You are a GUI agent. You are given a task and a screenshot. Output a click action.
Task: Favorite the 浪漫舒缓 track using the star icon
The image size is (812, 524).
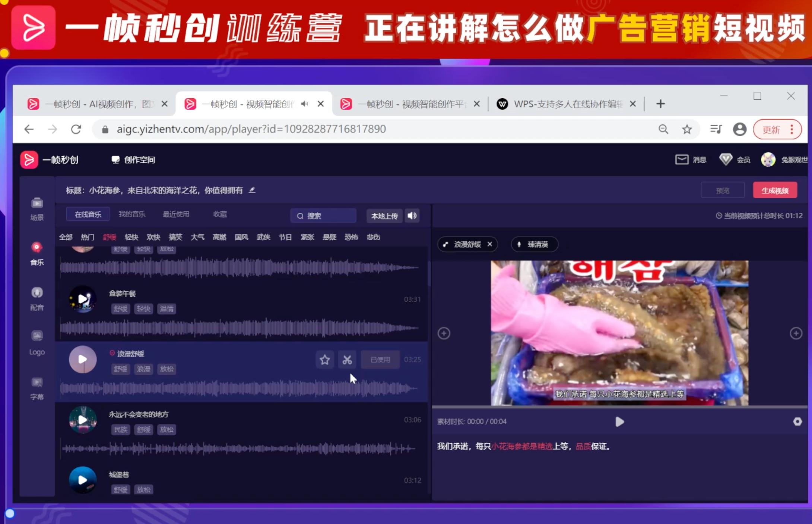point(324,360)
